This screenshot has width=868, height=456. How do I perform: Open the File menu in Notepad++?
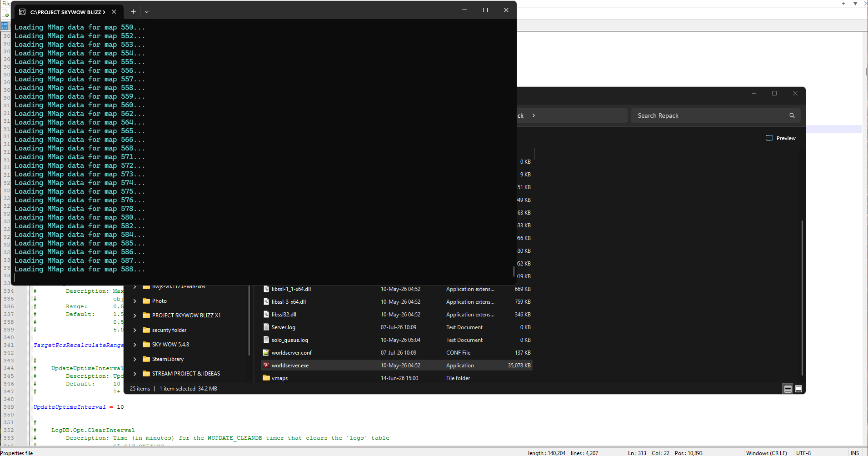(x=6, y=3)
